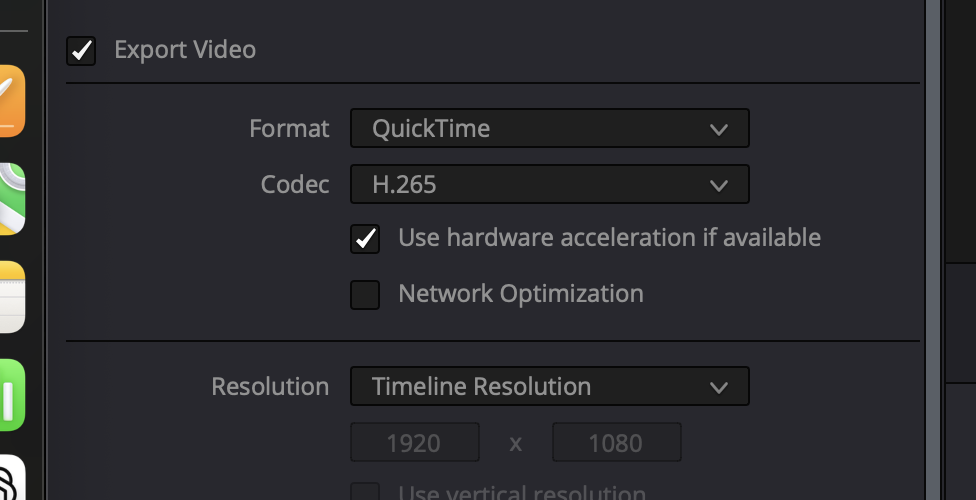Click the chevron arrow on the Resolution dropdown
The image size is (976, 500).
pyautogui.click(x=719, y=387)
